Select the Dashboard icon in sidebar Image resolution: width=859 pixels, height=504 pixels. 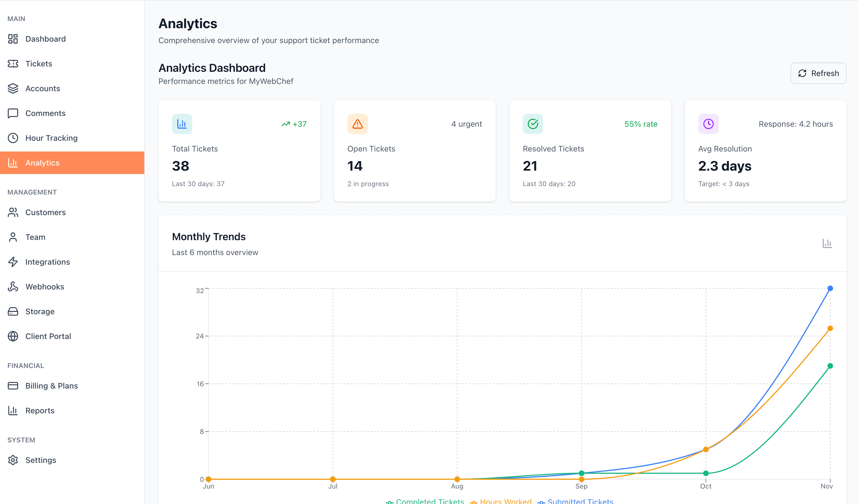coord(13,39)
